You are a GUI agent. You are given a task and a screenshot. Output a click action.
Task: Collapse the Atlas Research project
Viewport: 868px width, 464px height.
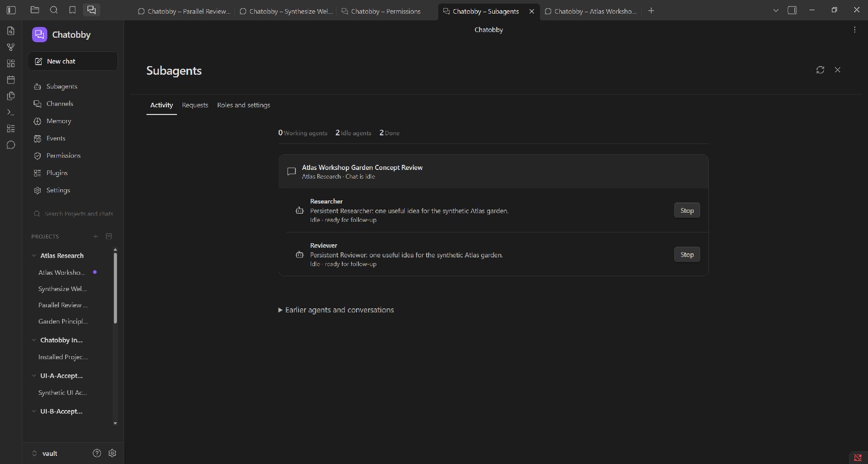pos(34,255)
